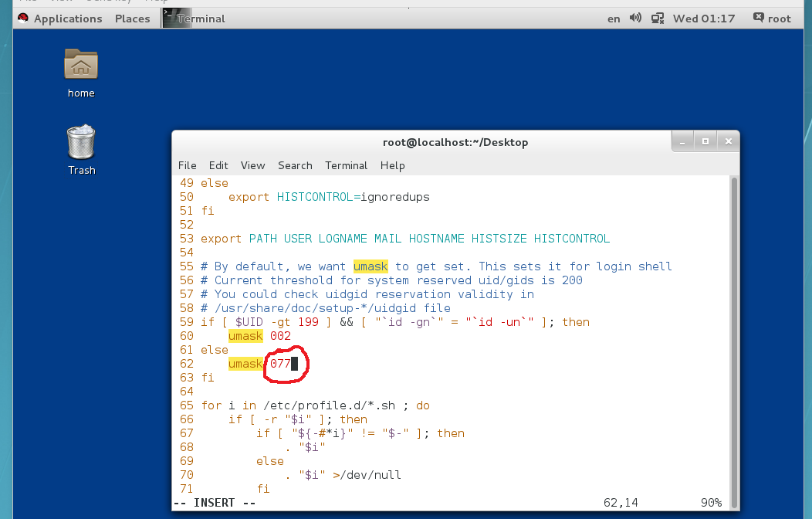
Task: Click /usr/share/doc/setup-*/uidgid on line 58
Action: point(316,308)
